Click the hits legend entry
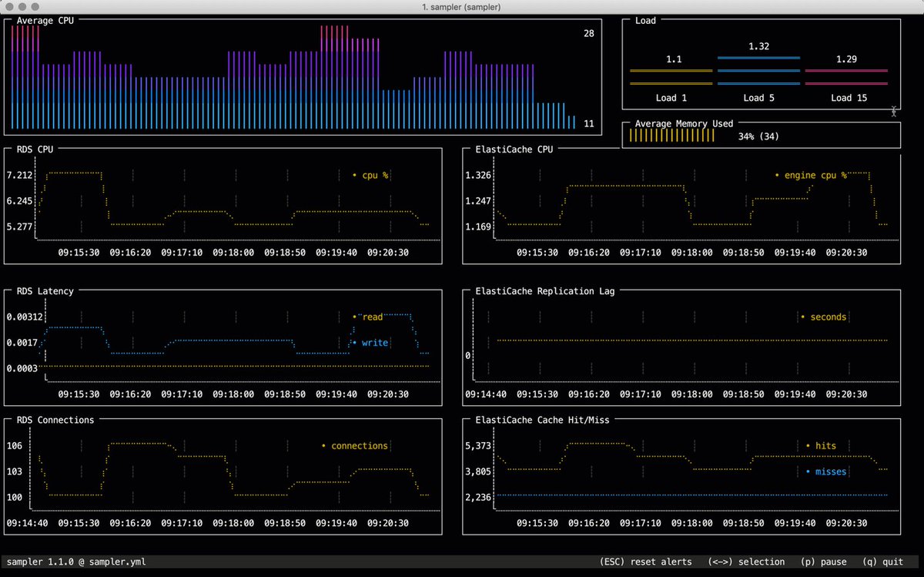Image resolution: width=924 pixels, height=577 pixels. point(821,445)
